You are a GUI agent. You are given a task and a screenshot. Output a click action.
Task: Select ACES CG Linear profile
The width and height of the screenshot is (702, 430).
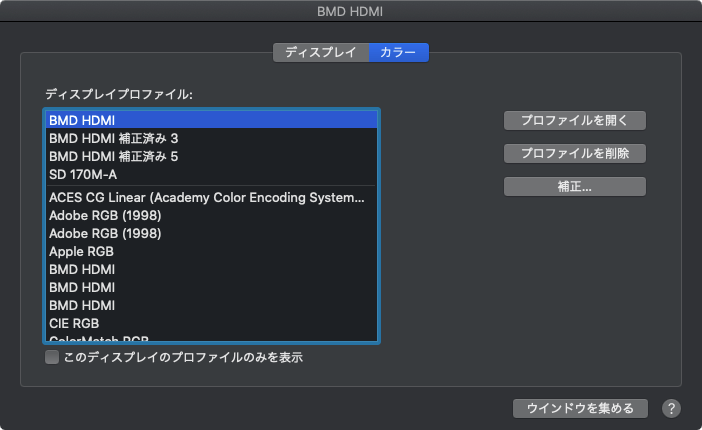[x=211, y=198]
